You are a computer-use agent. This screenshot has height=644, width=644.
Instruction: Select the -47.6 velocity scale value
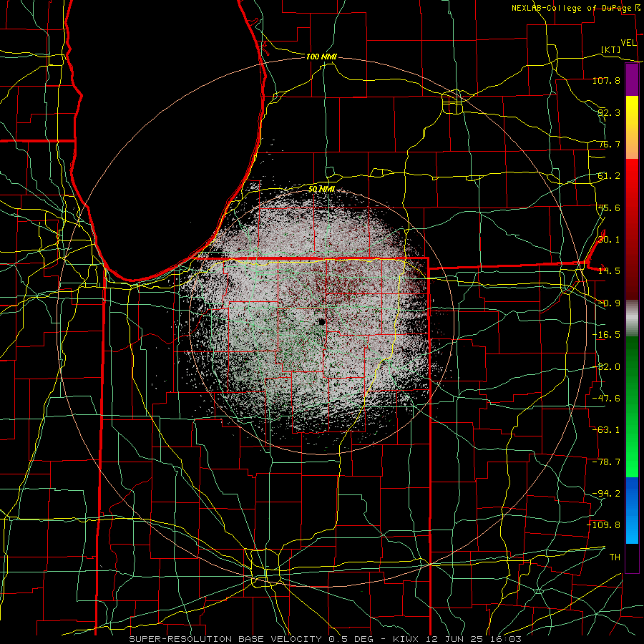[x=606, y=399]
